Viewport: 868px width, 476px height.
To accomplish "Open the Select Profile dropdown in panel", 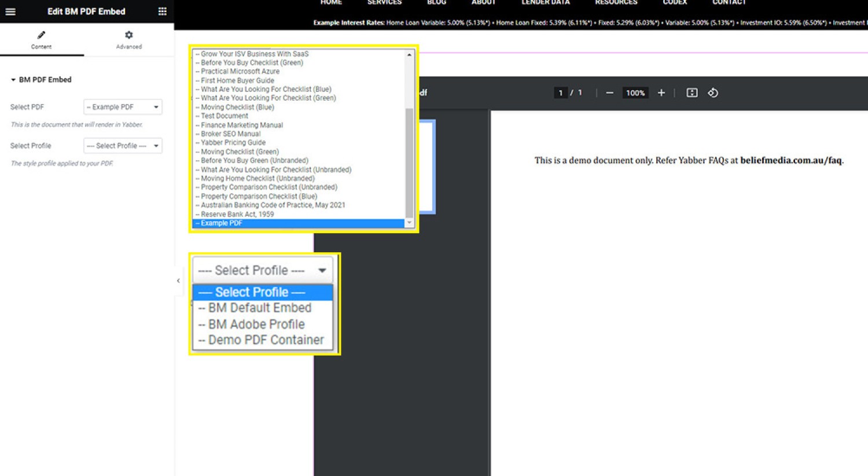I will tap(123, 146).
